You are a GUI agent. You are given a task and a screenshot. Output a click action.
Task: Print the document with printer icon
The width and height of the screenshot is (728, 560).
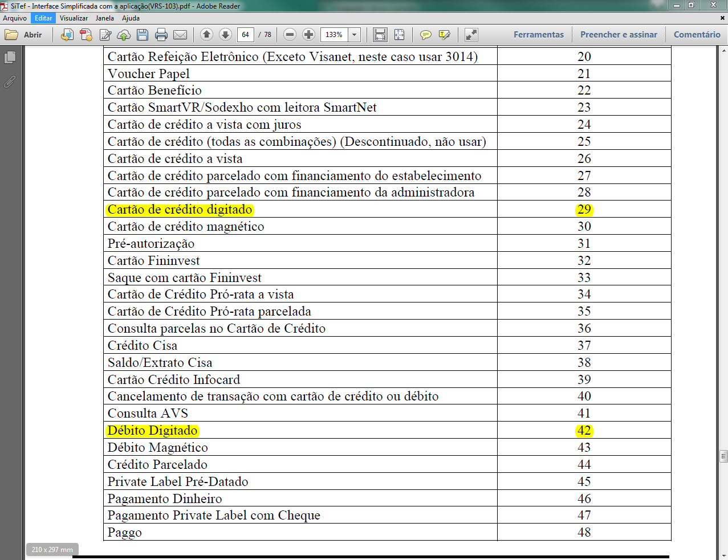click(x=161, y=35)
